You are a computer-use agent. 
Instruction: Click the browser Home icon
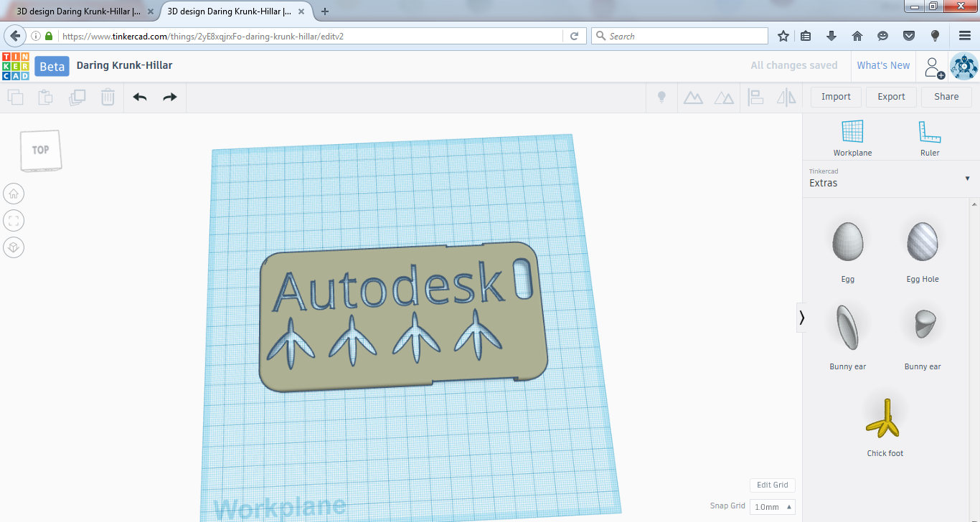pos(857,36)
